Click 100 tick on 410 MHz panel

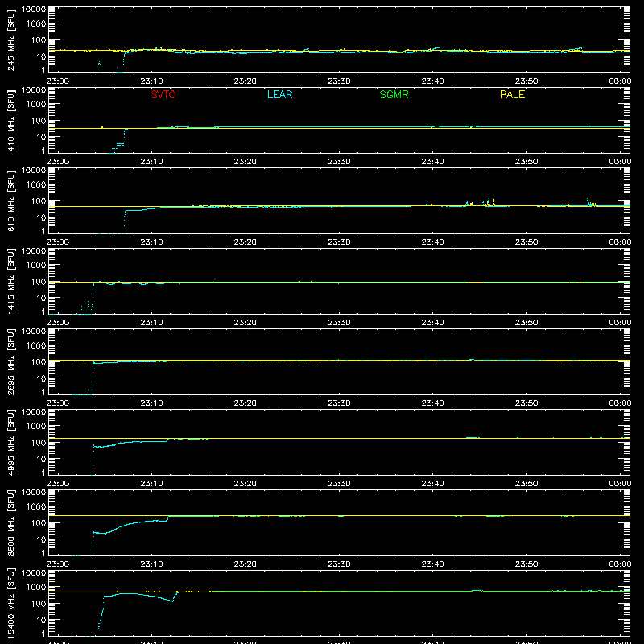pyautogui.click(x=39, y=121)
